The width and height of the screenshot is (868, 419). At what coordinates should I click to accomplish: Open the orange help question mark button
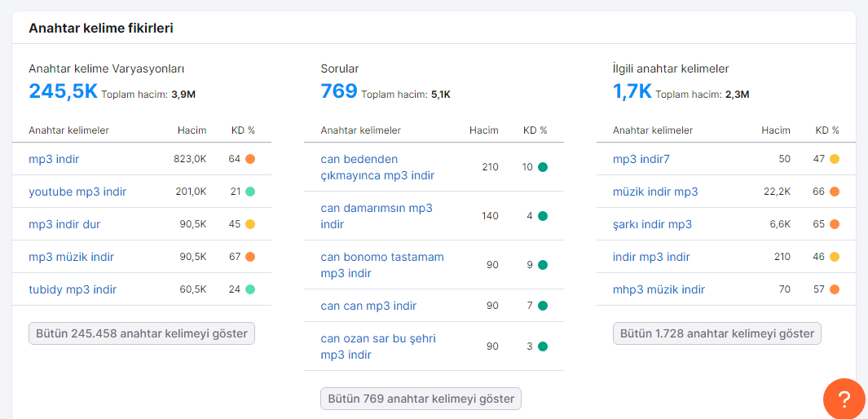[x=844, y=399]
